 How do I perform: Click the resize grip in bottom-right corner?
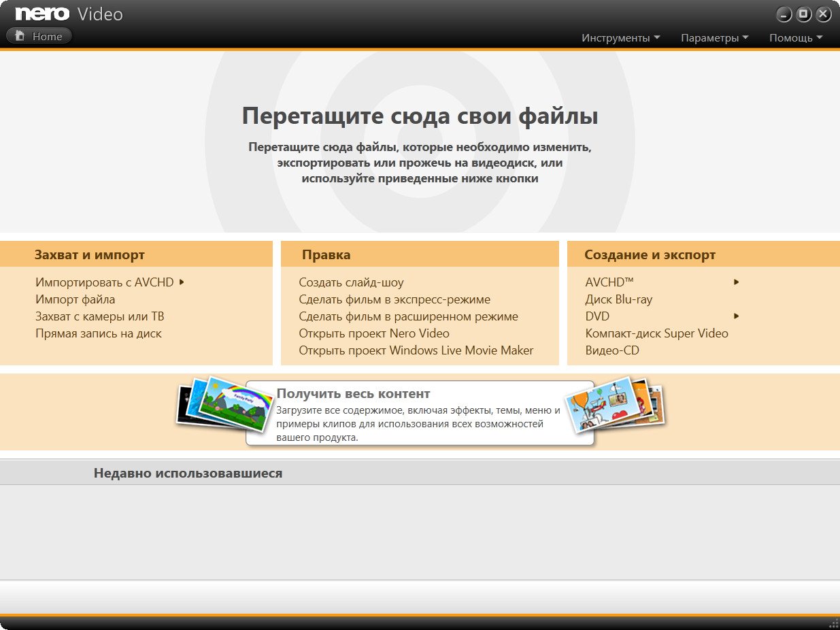coord(833,624)
